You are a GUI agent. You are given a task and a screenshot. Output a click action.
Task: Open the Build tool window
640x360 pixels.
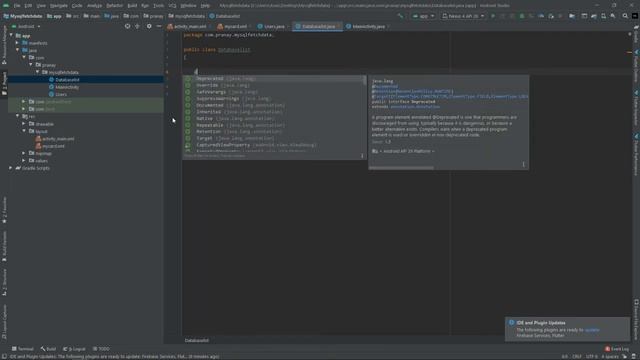[x=49, y=349]
